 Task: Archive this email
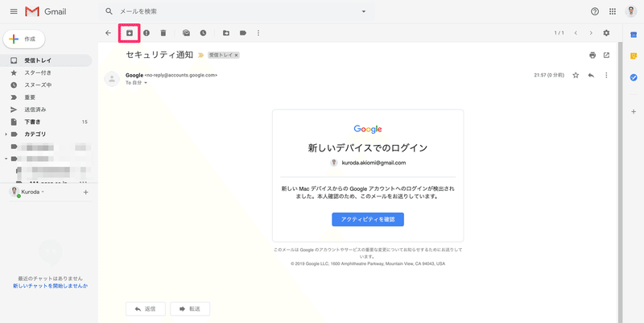(x=130, y=33)
